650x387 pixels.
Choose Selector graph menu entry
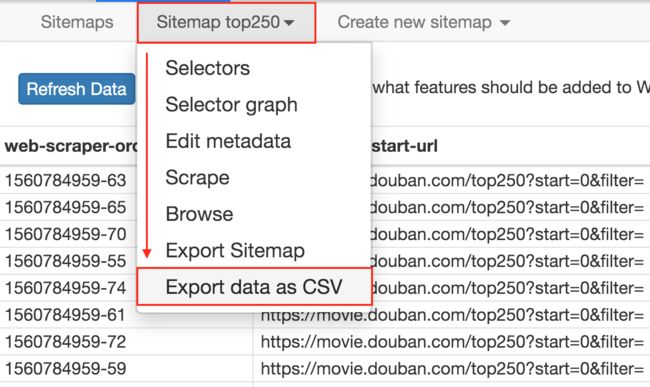(231, 105)
